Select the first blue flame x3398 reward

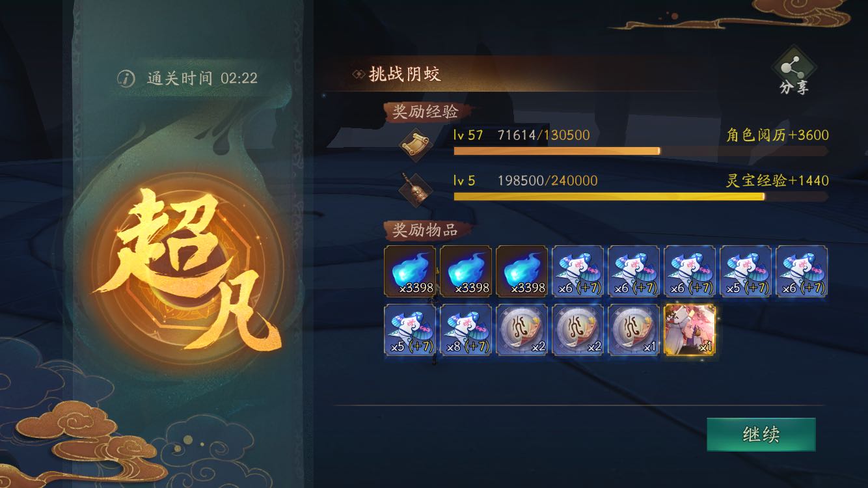(410, 271)
